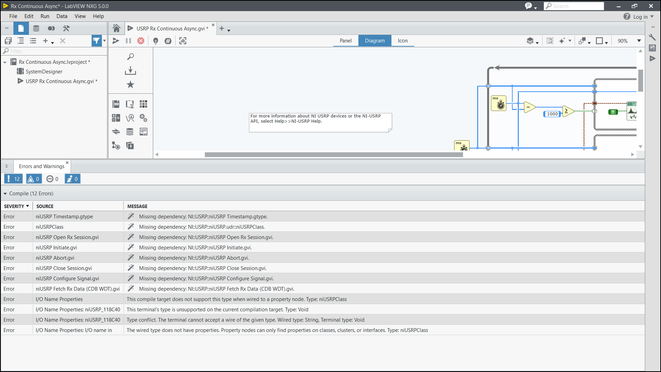Image resolution: width=661 pixels, height=372 pixels.
Task: Open the File menu
Action: coord(13,16)
